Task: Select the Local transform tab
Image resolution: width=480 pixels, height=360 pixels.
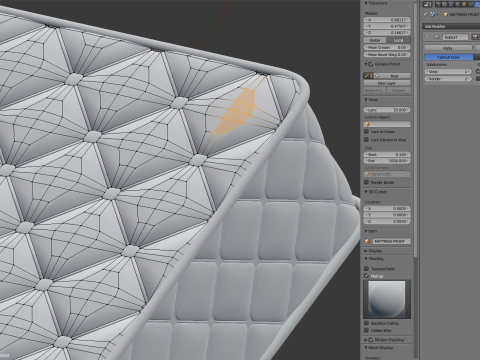Action: click(x=399, y=40)
